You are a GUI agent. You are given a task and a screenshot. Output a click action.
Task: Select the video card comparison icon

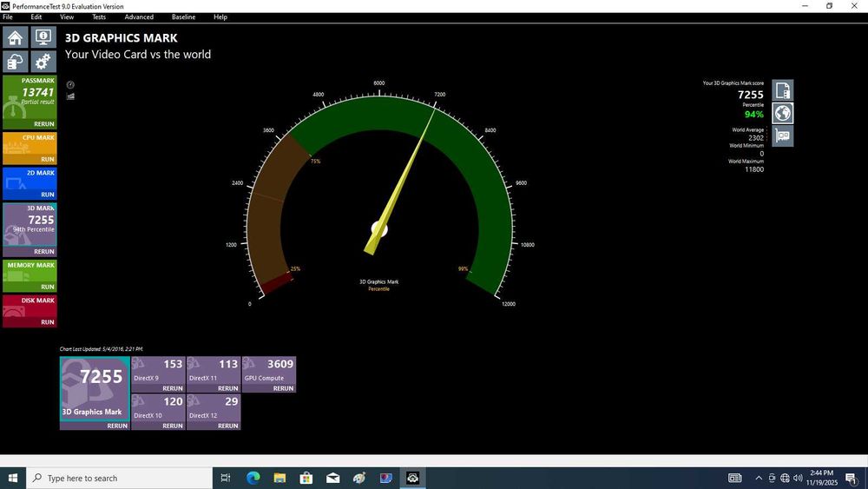click(782, 135)
